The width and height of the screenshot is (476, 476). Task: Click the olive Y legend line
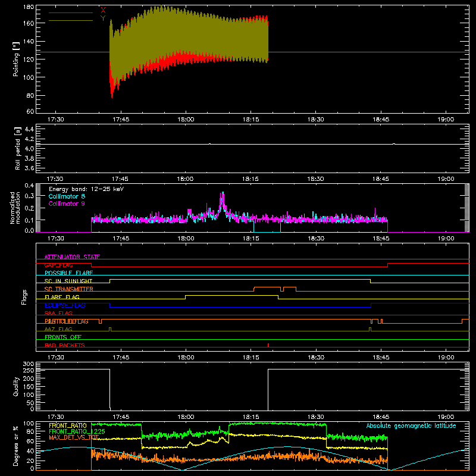tap(71, 21)
